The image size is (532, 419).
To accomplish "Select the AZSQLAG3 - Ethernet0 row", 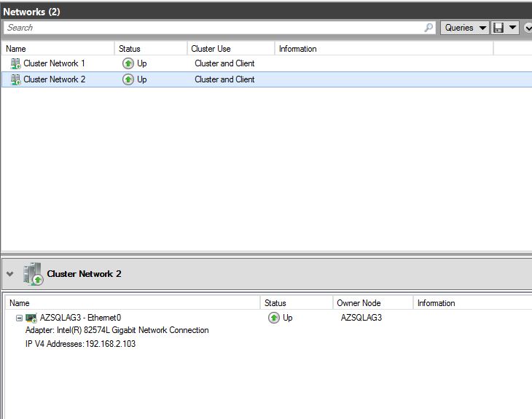I will (x=80, y=318).
